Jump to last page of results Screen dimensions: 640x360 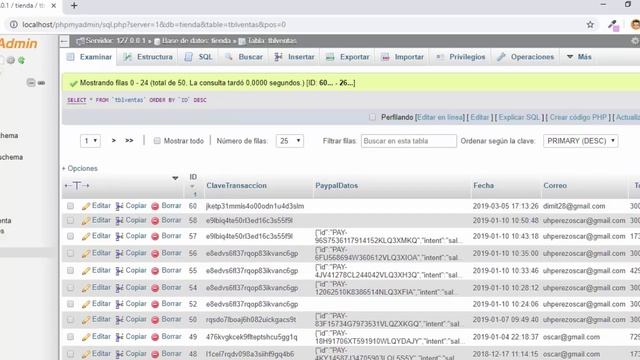coord(129,140)
